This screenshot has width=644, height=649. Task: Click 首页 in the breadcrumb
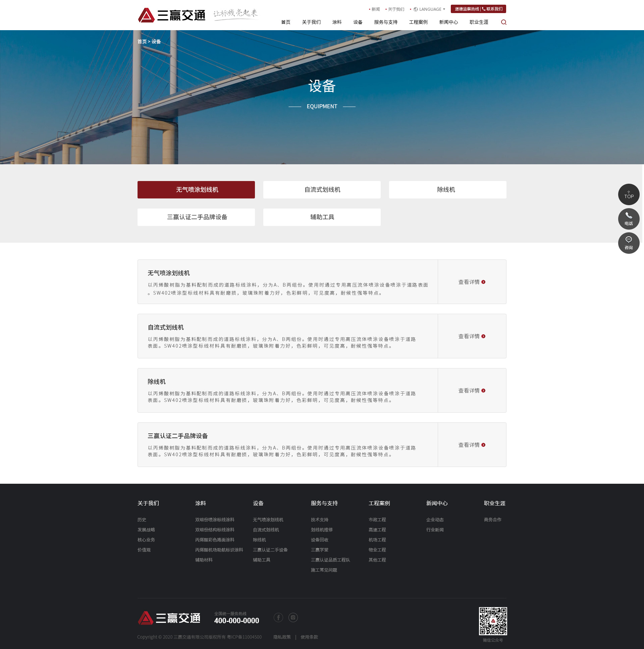coord(142,42)
